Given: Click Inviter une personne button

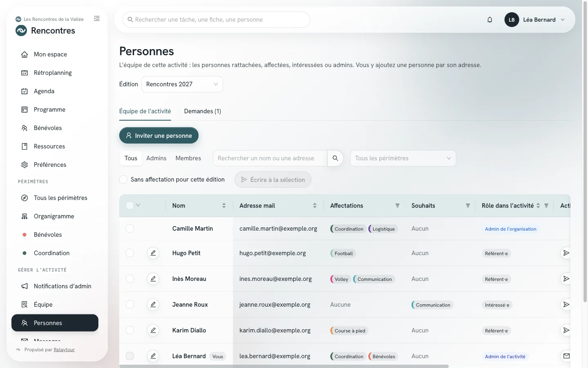Looking at the screenshot, I should pyautogui.click(x=159, y=136).
